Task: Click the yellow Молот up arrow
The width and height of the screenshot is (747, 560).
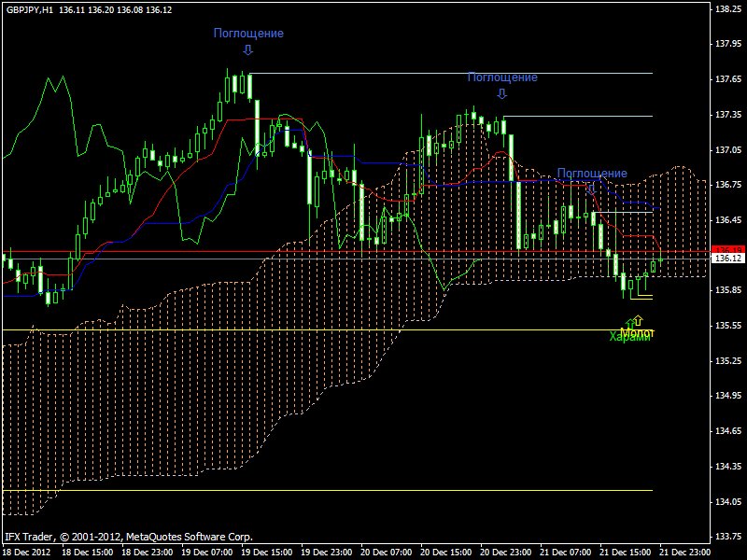Action: click(638, 320)
